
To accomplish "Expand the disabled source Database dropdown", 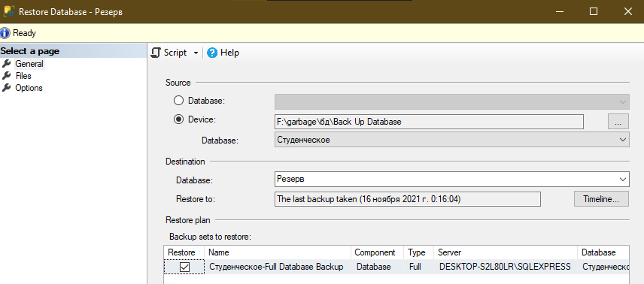I will [x=623, y=101].
